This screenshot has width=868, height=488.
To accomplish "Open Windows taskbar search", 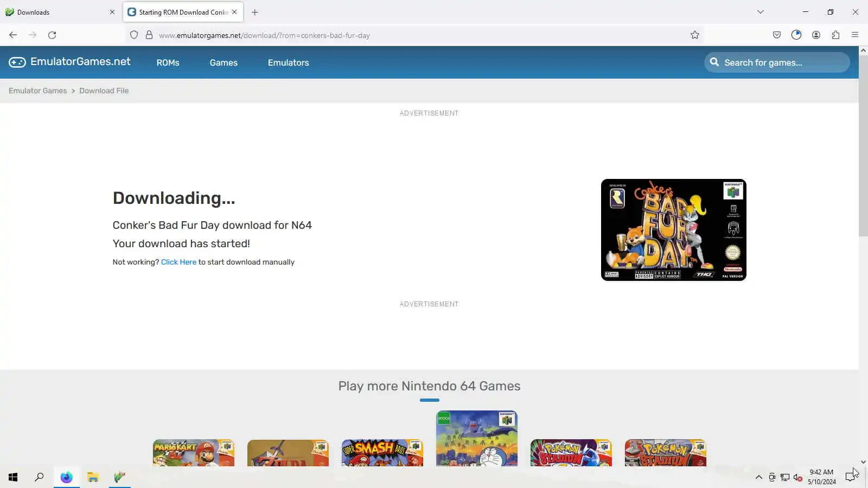I will (39, 477).
